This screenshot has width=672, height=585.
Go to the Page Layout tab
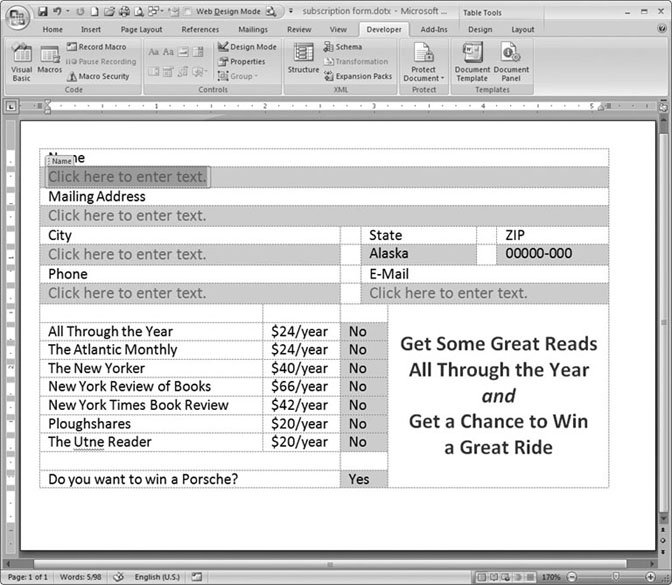pyautogui.click(x=141, y=30)
